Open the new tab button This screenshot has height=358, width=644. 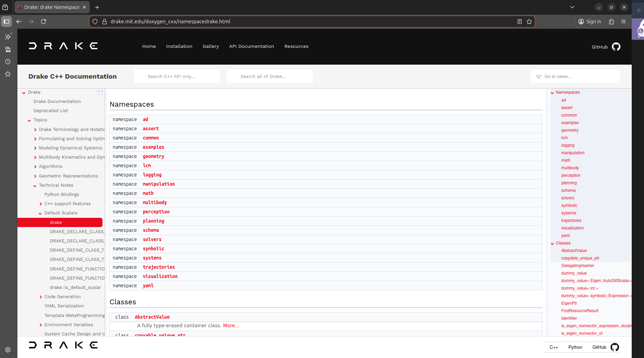[x=97, y=7]
